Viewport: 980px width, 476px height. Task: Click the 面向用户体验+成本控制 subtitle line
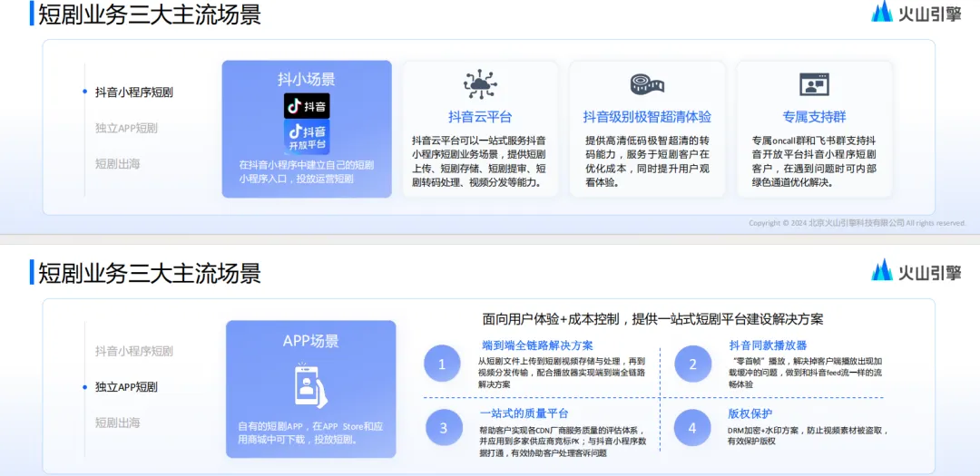coord(652,319)
